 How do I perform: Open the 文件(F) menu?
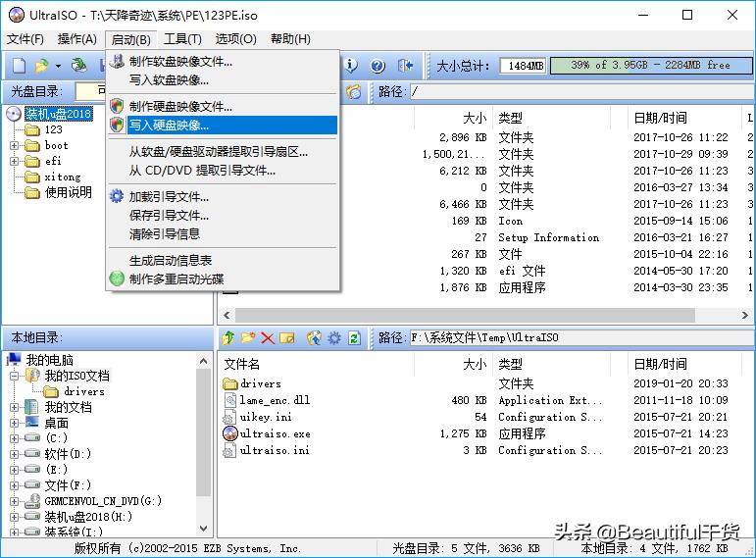[25, 39]
